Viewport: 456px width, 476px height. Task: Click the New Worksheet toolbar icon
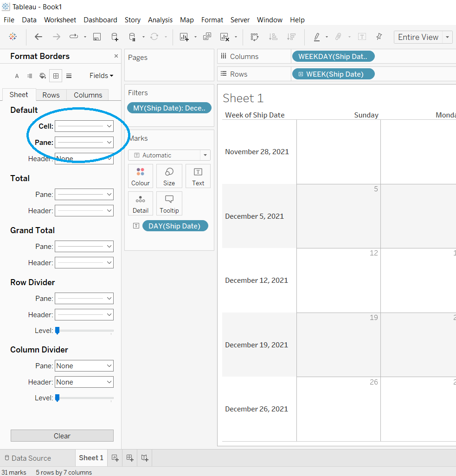(x=184, y=36)
